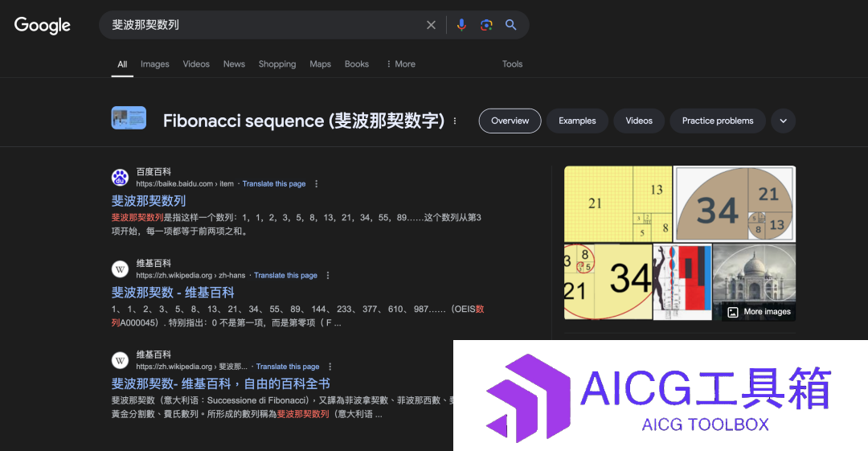The width and height of the screenshot is (868, 451).
Task: Open Google Lens image search
Action: pyautogui.click(x=486, y=25)
